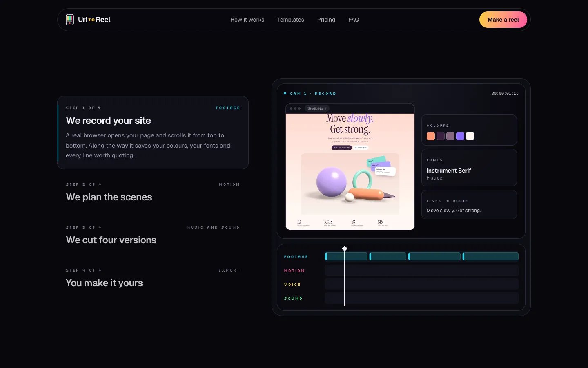
Task: Expand the "We plan the scenes" step
Action: point(153,192)
